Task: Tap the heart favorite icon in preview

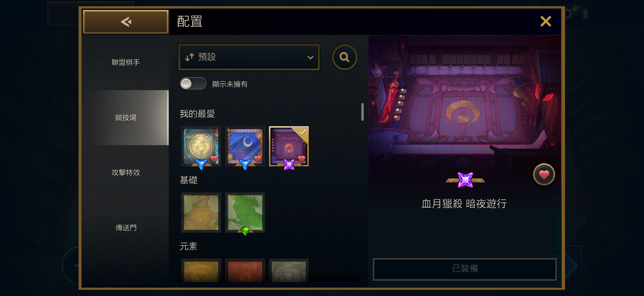Action: [544, 174]
